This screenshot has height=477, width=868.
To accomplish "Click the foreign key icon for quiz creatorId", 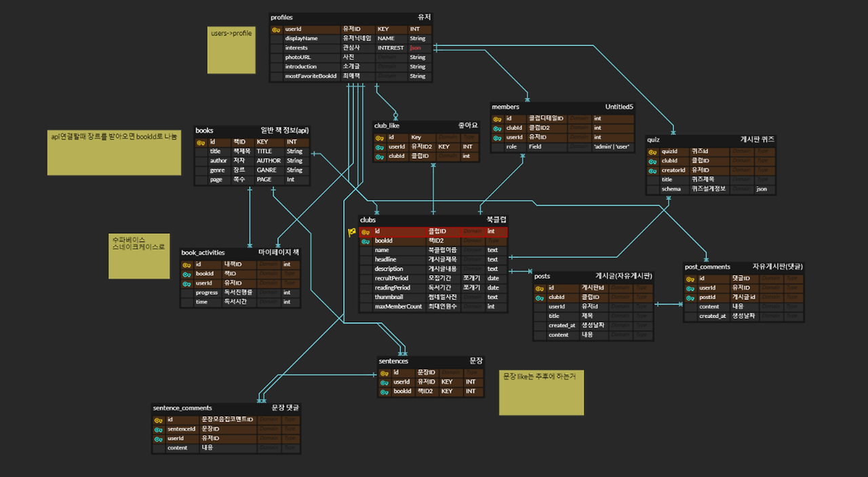I will (x=652, y=170).
